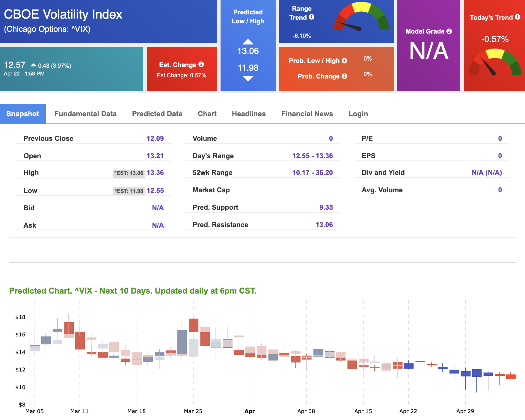Click the Model Grade info icon
525x420 pixels.
449,31
